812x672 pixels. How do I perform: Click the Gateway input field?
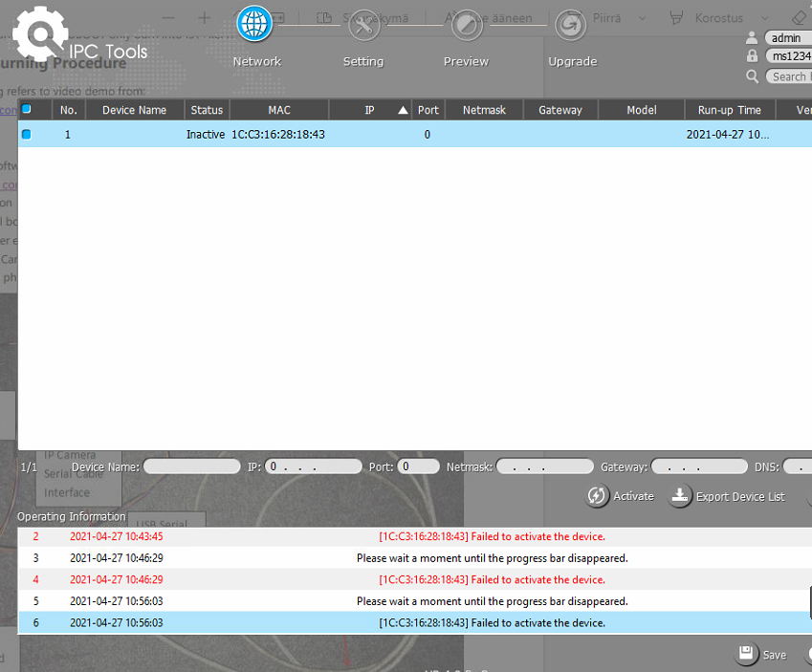pos(700,466)
